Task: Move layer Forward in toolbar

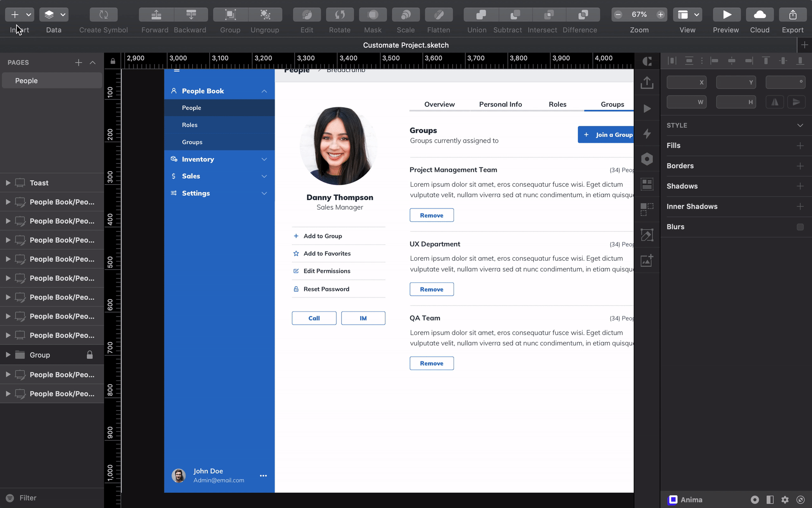Action: point(156,15)
